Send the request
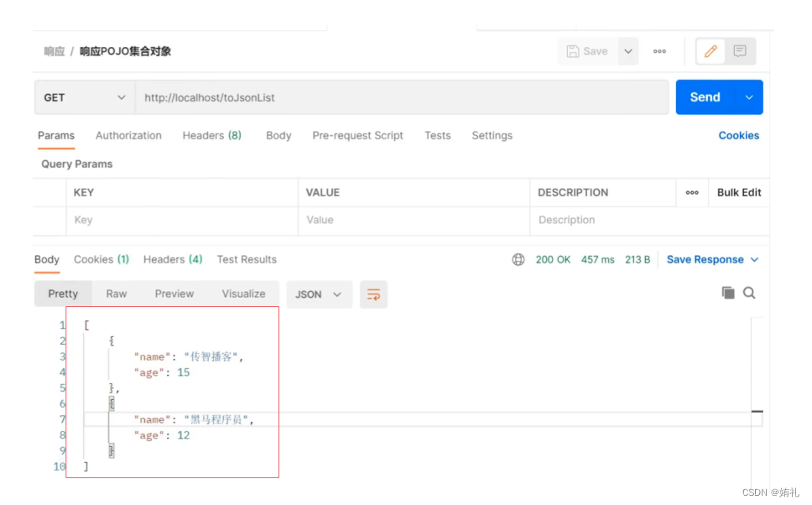This screenshot has width=812, height=505. tap(705, 97)
